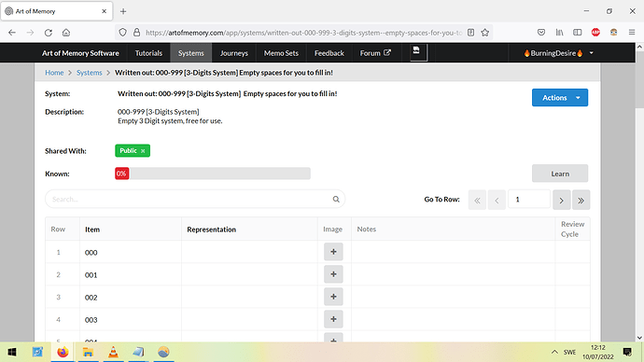Click the forward navigation arrow

[x=30, y=33]
